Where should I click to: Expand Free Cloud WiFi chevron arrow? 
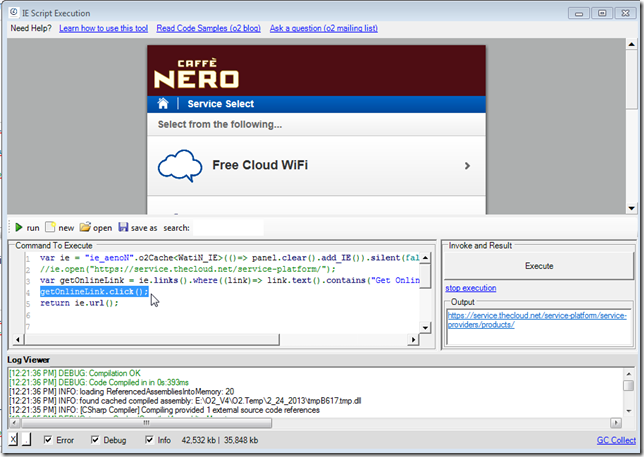pos(467,166)
